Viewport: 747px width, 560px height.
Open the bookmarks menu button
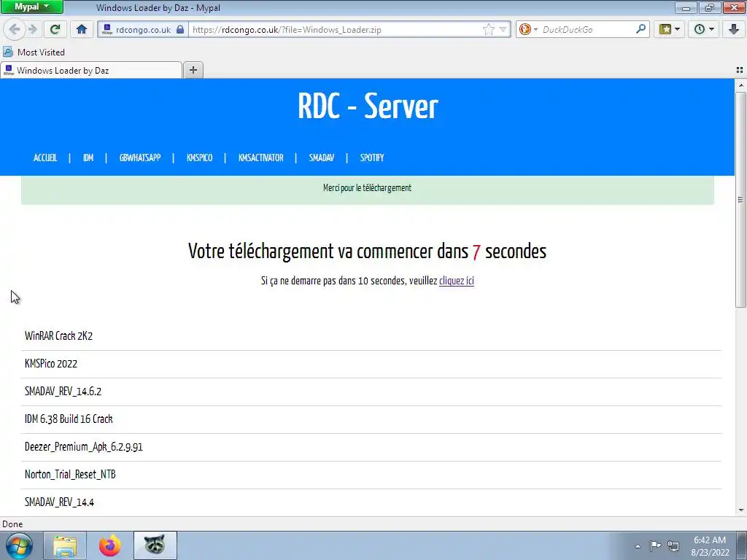click(670, 29)
